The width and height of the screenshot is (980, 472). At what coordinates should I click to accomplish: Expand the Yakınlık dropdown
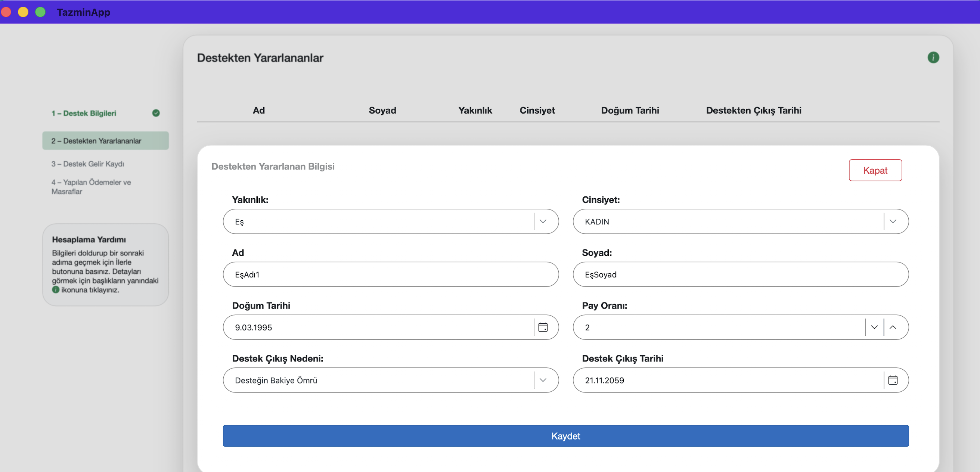[543, 221]
